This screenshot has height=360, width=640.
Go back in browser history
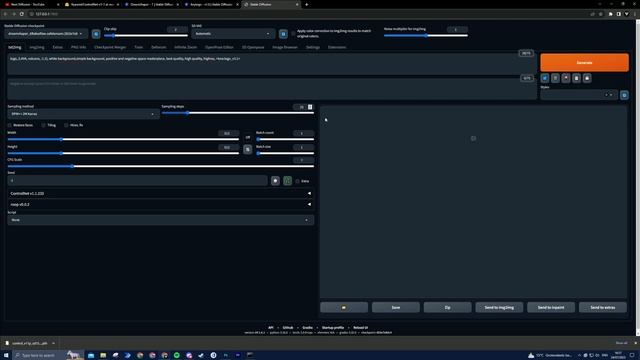tap(5, 14)
